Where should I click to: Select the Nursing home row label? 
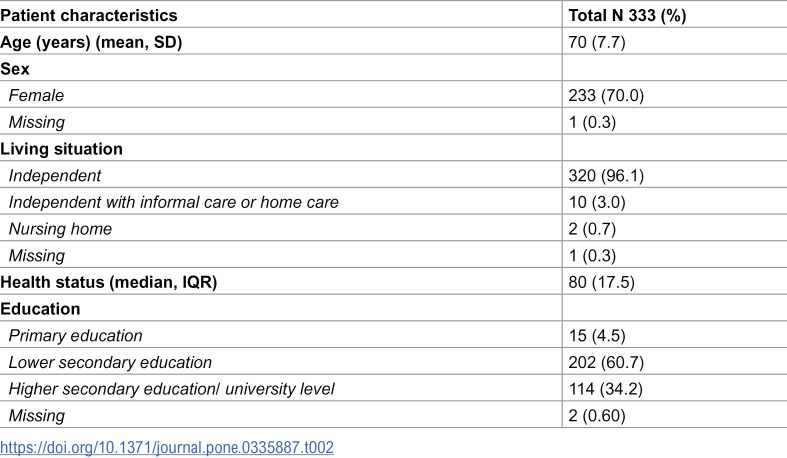(60, 229)
